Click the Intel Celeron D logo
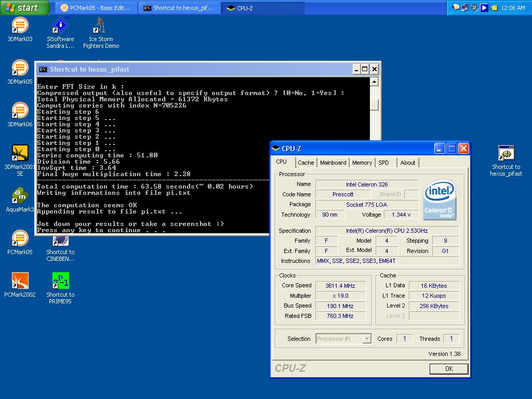This screenshot has height=399, width=532. coord(440,200)
